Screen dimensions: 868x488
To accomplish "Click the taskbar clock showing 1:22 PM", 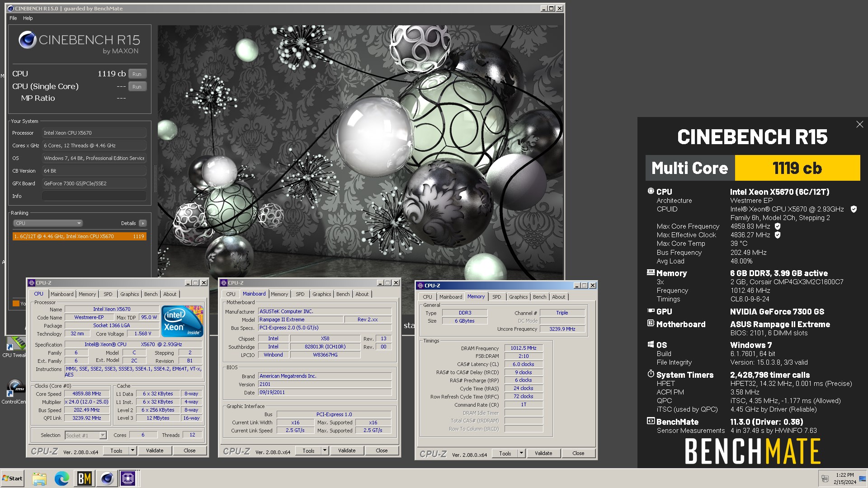I will [845, 479].
